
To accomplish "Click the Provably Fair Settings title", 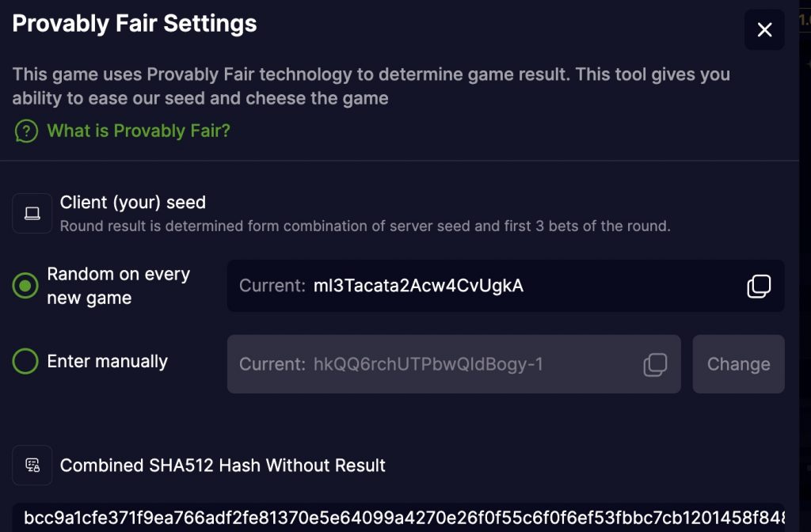I will coord(135,24).
